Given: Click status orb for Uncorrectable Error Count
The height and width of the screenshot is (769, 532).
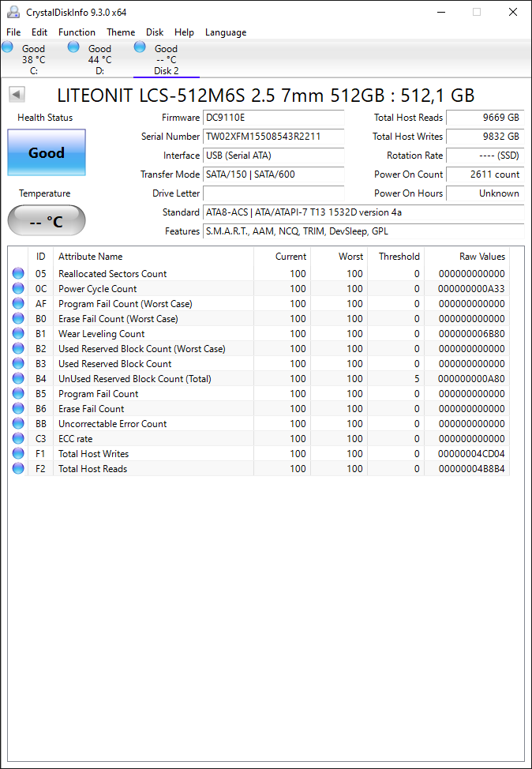Looking at the screenshot, I should click(x=18, y=423).
